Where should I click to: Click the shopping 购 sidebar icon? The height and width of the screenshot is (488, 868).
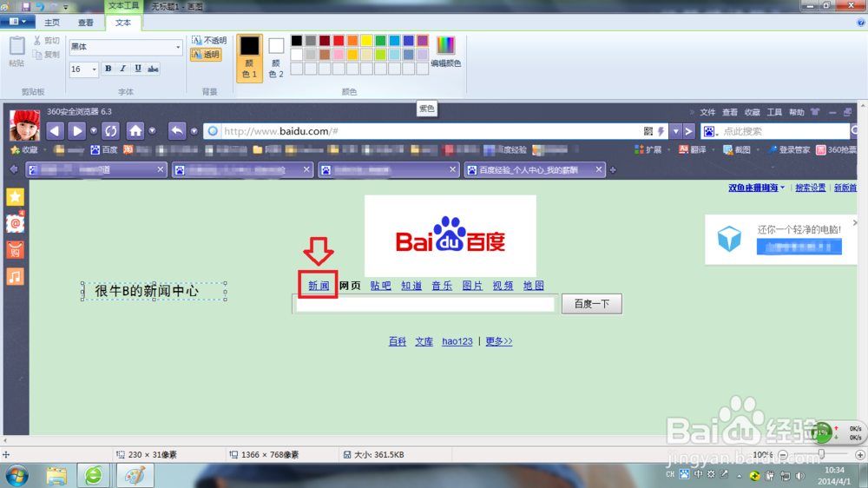[x=15, y=250]
